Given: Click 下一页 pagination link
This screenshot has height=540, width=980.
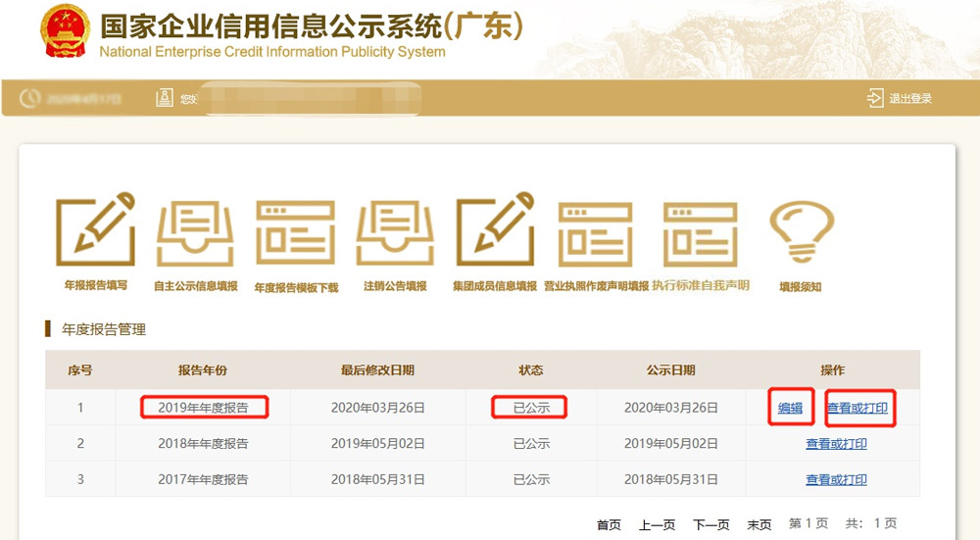Looking at the screenshot, I should [x=710, y=524].
